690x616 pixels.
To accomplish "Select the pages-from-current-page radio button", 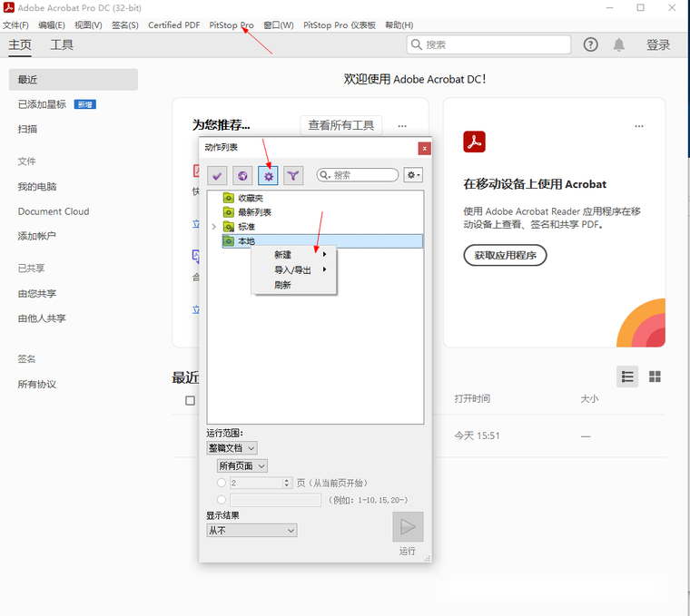I will coord(222,483).
